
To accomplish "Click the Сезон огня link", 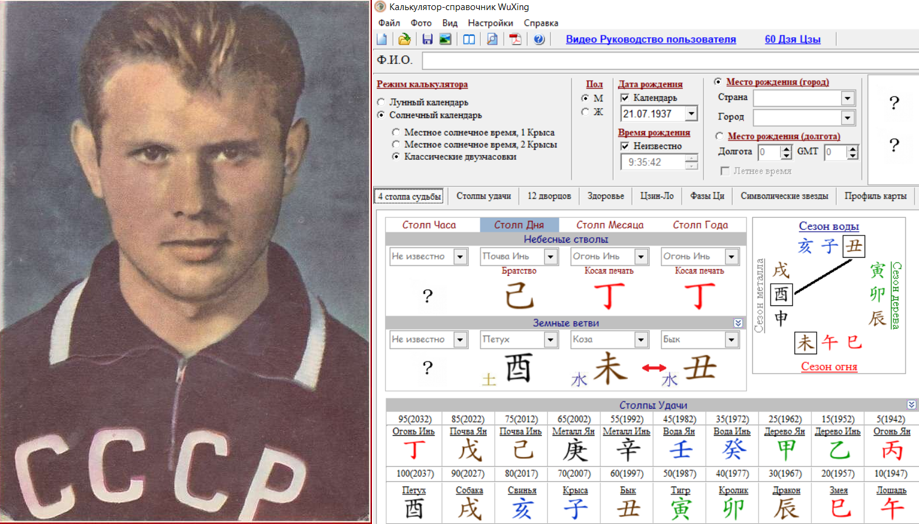I will 829,367.
